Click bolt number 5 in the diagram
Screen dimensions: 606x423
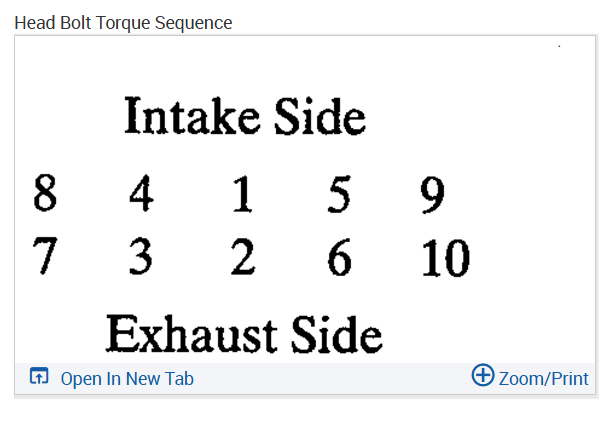[x=340, y=194]
